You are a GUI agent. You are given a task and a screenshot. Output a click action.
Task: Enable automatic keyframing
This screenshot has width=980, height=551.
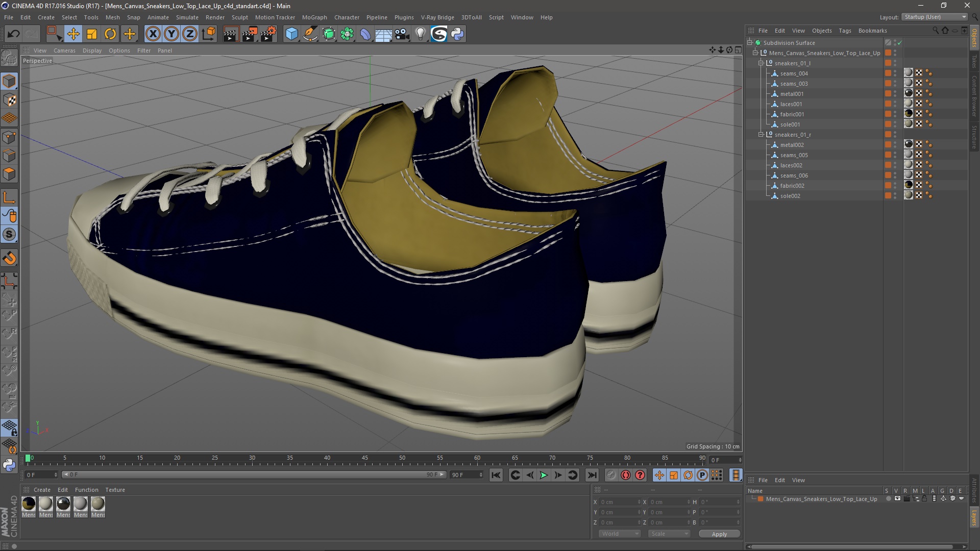(626, 475)
